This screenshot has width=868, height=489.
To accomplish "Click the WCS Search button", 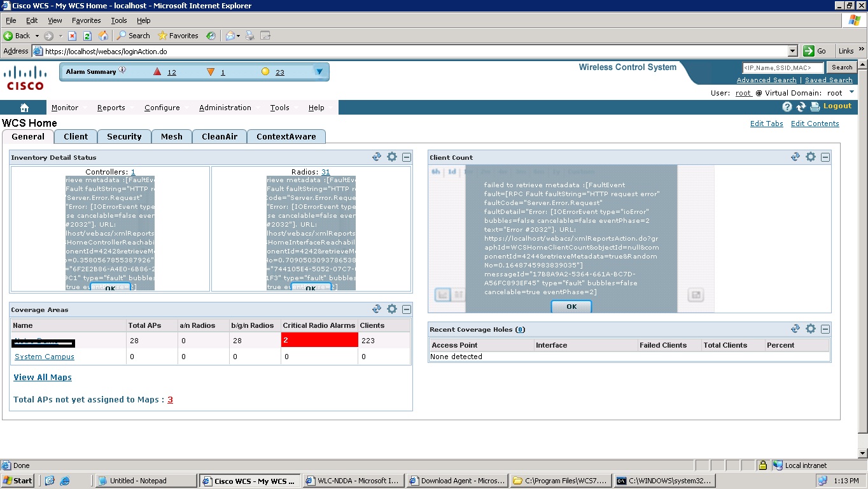I will click(843, 67).
